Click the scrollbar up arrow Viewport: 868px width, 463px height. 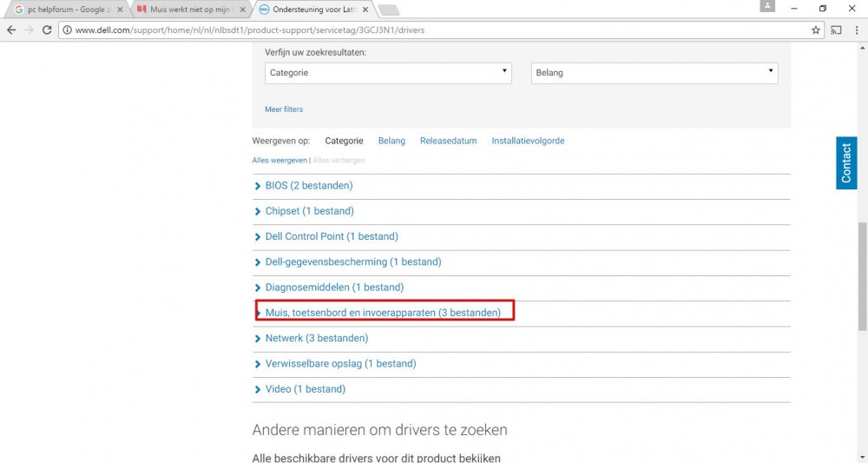click(x=863, y=48)
